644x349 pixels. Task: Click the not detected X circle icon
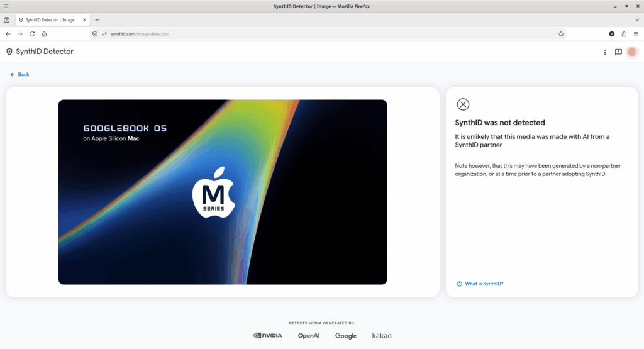click(463, 104)
